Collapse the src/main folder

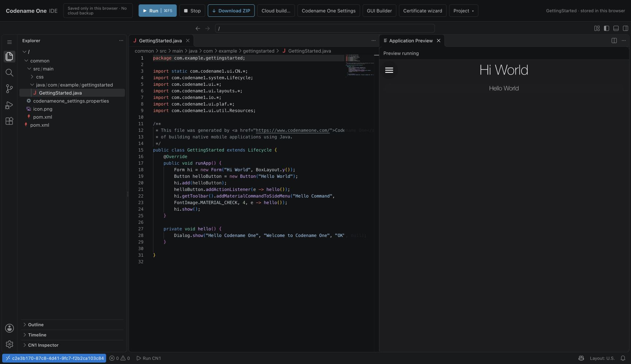tap(29, 69)
